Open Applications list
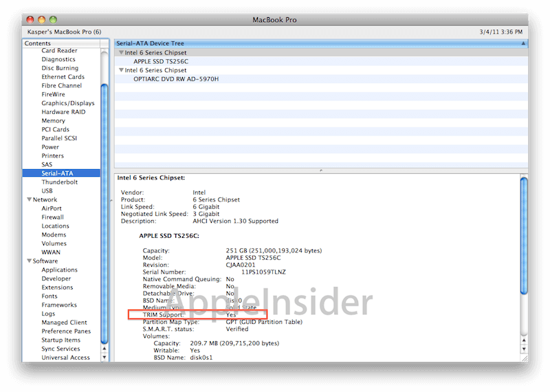Viewport: 550px width, 392px height. click(x=59, y=270)
